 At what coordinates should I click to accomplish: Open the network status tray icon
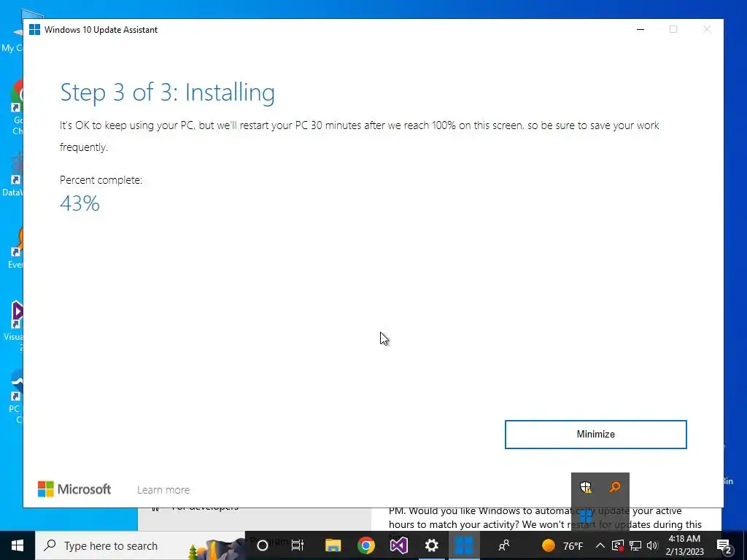[x=635, y=545]
